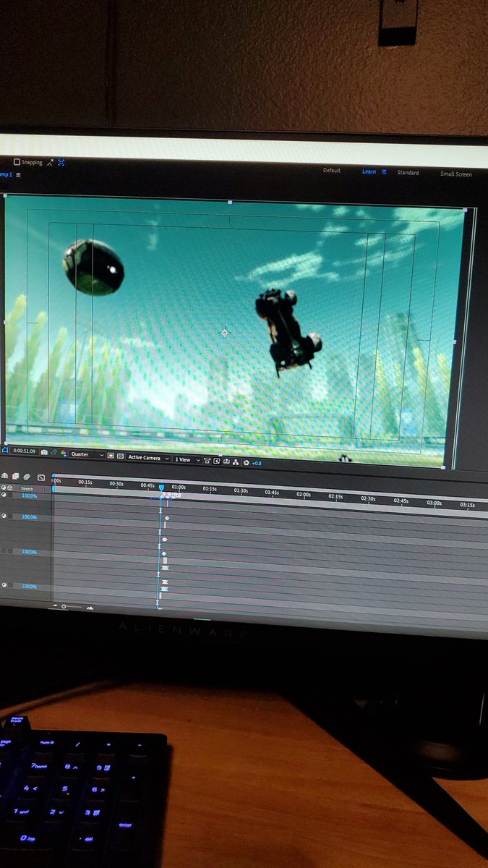The height and width of the screenshot is (868, 488).
Task: Click the 03:15s mark on time ruler
Action: point(467,505)
